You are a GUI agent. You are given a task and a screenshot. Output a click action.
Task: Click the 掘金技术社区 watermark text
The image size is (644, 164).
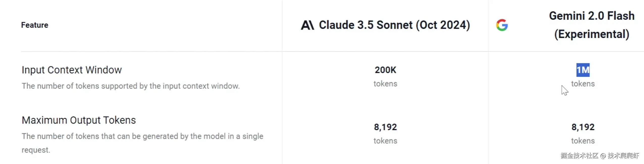(579, 156)
